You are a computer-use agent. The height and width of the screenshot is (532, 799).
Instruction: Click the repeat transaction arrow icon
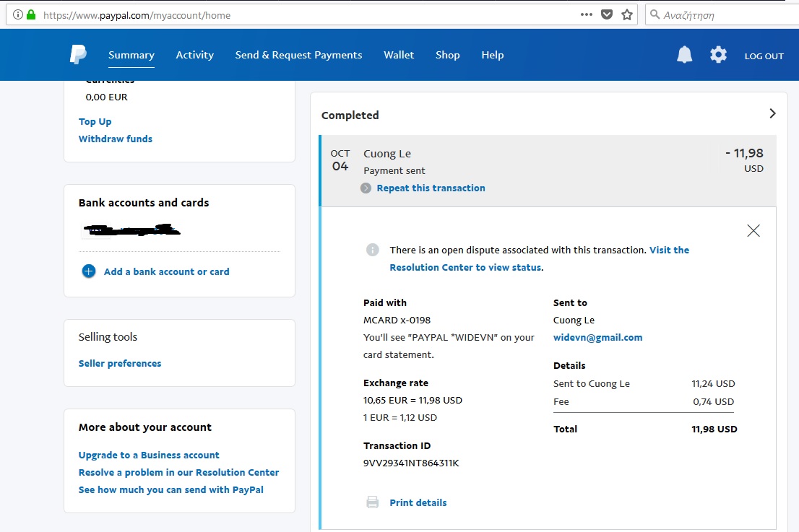pyautogui.click(x=366, y=188)
